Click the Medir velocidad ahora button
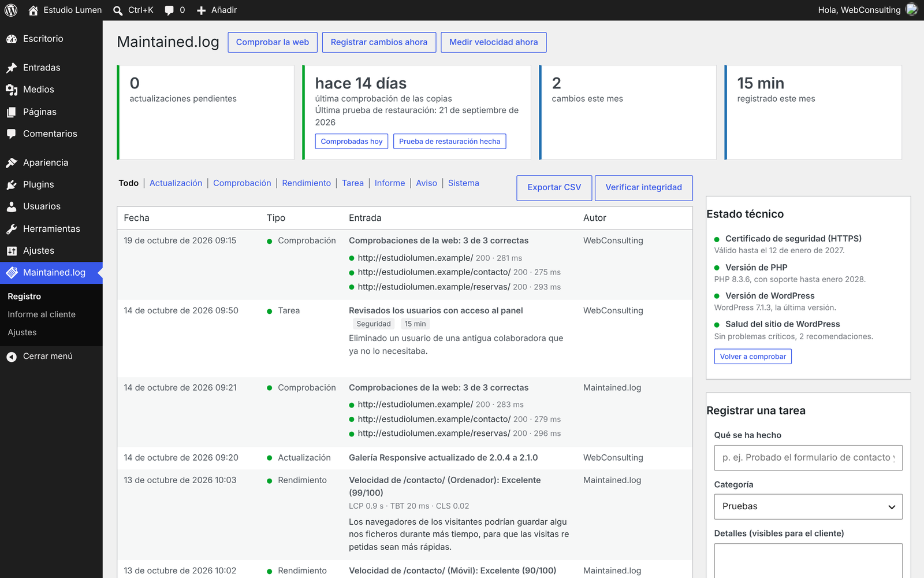 [x=494, y=42]
